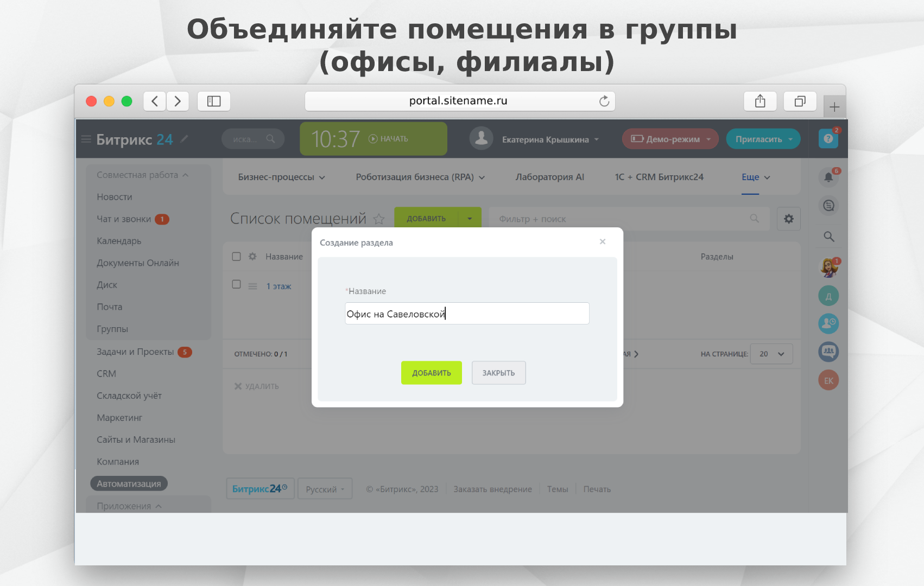Select Автоматизация in sidebar
The image size is (924, 586).
(129, 483)
